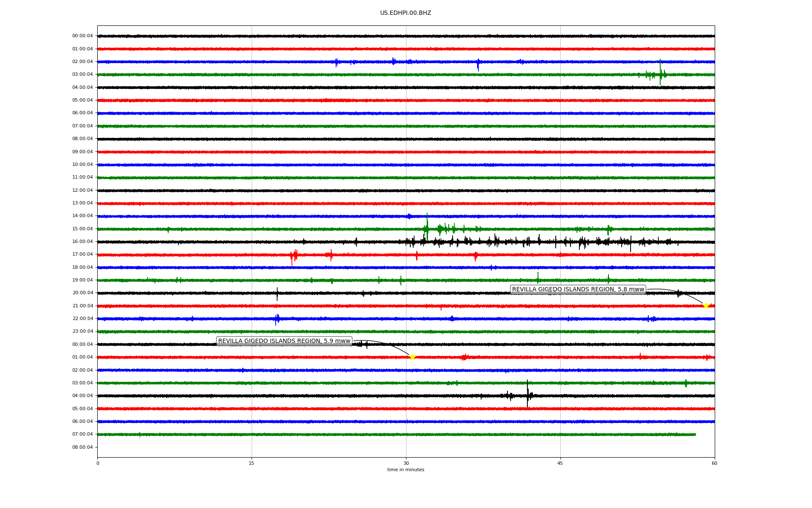This screenshot has width=812, height=508.
Task: Click the x-axis tick label 60
Action: [x=714, y=463]
